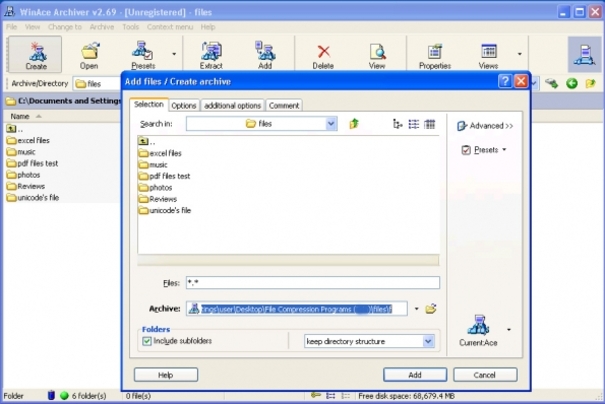Viewport: 605px width, 404px height.
Task: Click the Extract toolbar icon
Action: point(211,54)
